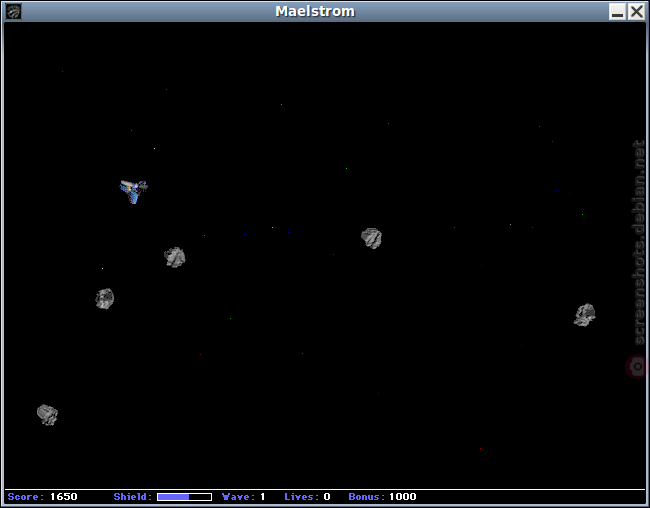
Task: Click the Maelstrom title bar text
Action: (315, 11)
